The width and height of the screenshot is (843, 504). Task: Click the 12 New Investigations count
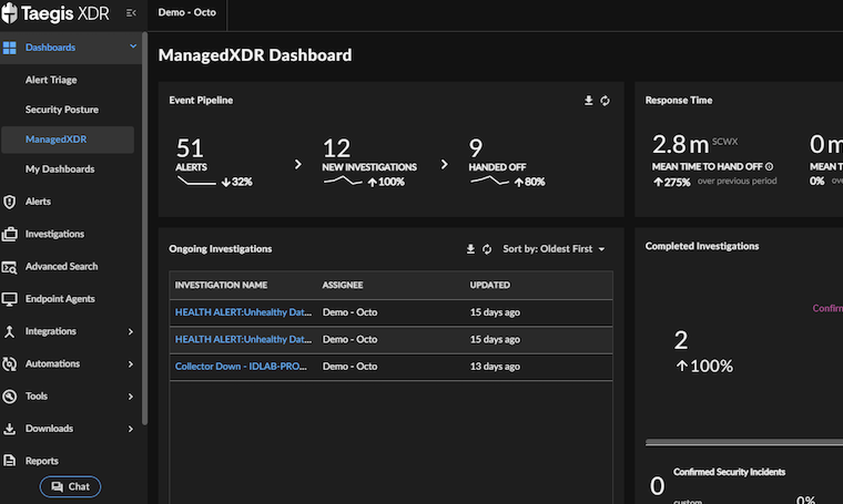point(337,148)
